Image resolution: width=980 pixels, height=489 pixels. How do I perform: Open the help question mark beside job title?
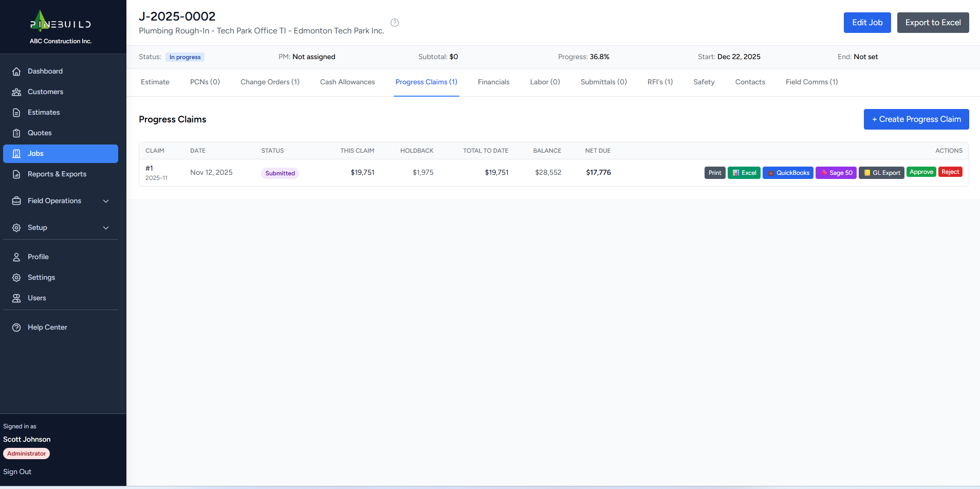click(394, 23)
